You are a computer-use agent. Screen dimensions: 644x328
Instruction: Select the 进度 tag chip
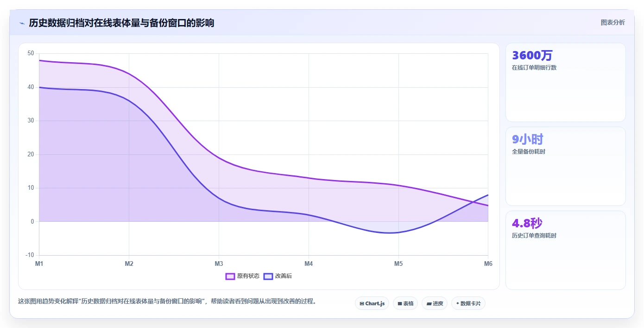(x=435, y=303)
